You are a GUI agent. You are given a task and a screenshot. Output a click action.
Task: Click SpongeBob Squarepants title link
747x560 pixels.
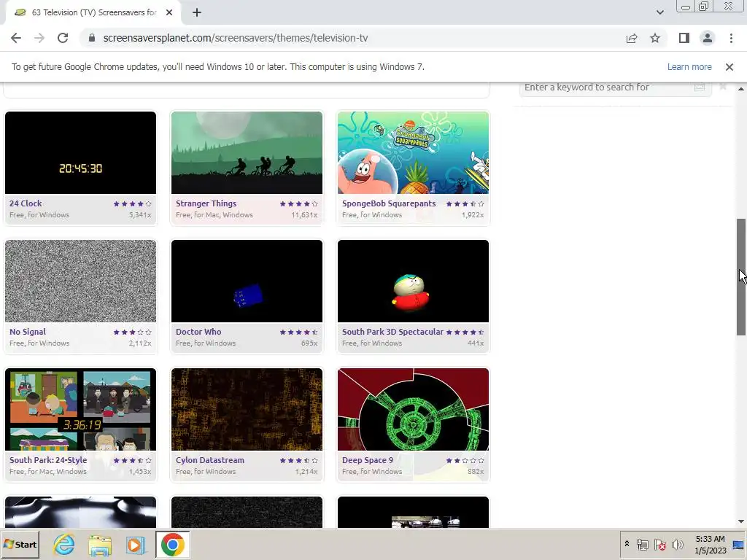pyautogui.click(x=389, y=203)
